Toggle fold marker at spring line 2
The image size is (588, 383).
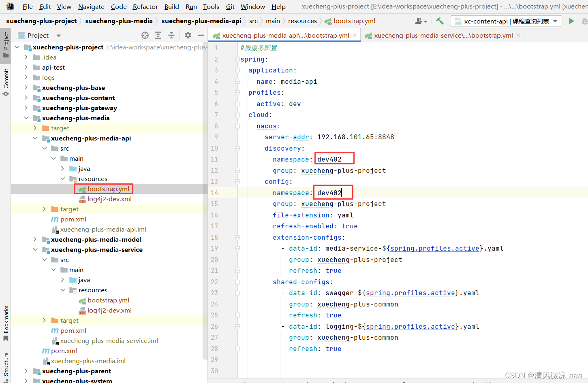click(237, 60)
